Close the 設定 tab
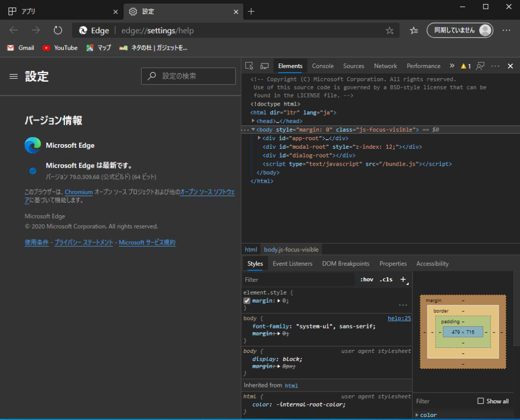 click(236, 12)
